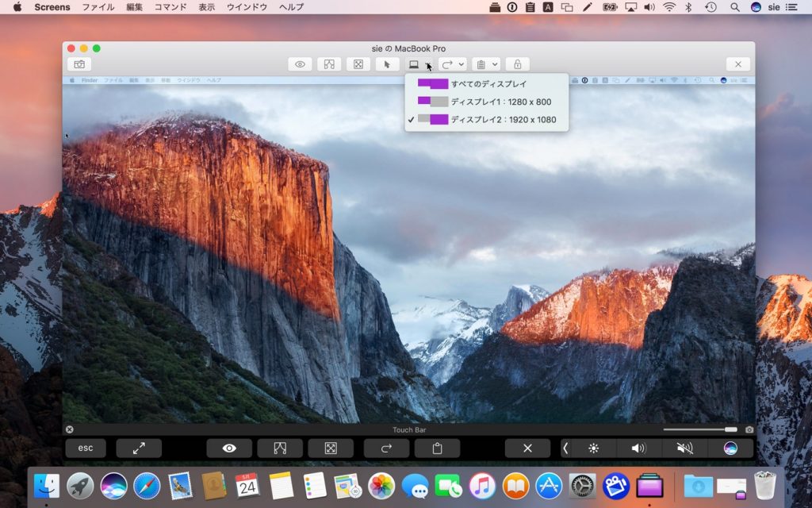Screen dimensions: 812x508
Task: Click the screenshot camera icon in window toolbar
Action: point(79,64)
